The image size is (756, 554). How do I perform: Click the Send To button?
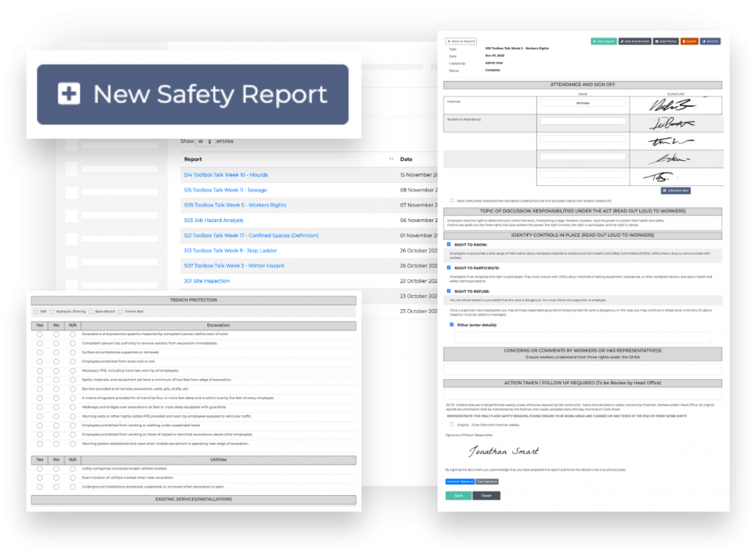[x=709, y=41]
